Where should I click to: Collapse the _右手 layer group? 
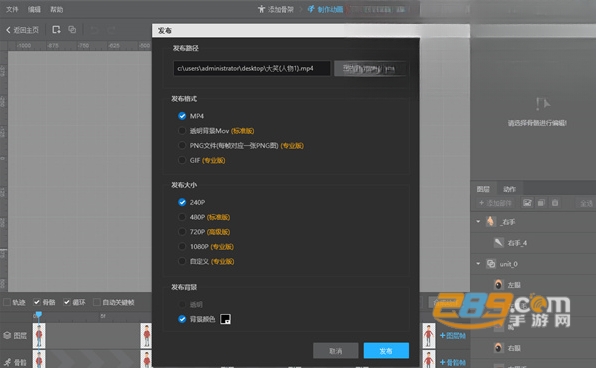coord(478,221)
